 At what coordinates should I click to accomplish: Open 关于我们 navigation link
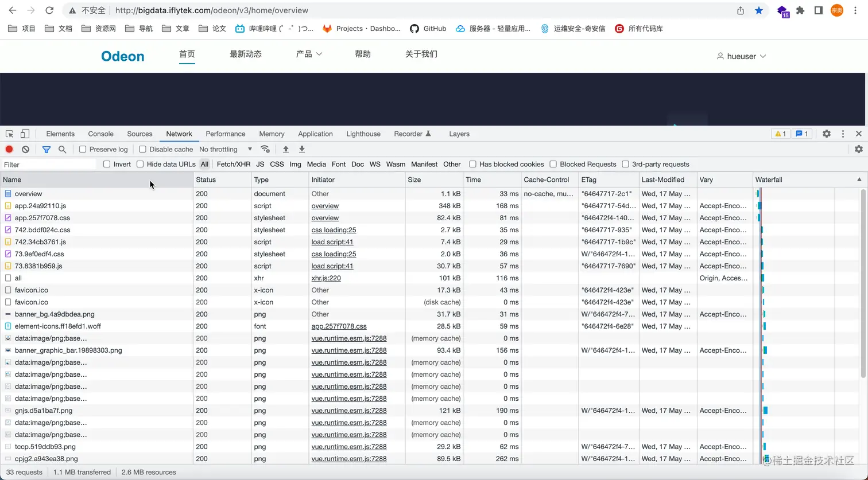[421, 54]
